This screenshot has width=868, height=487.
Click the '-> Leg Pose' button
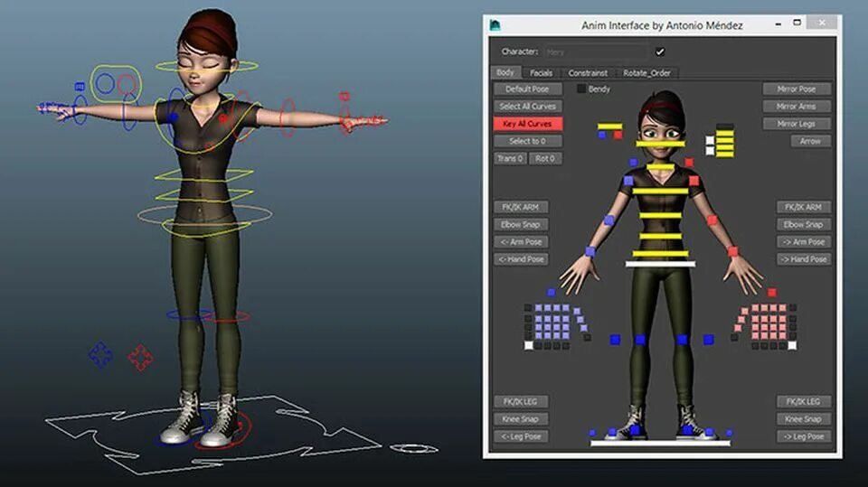803,436
